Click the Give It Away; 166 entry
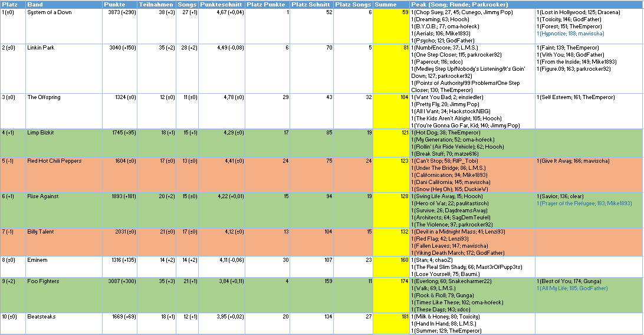This screenshot has height=335, width=644. [x=573, y=161]
